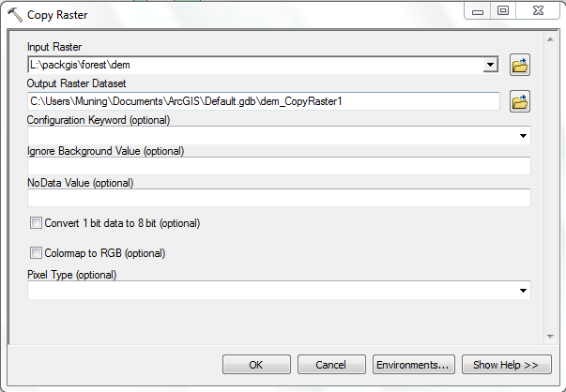The image size is (566, 392).
Task: Toggle Colormap to RGB checkbox
Action: pos(37,252)
